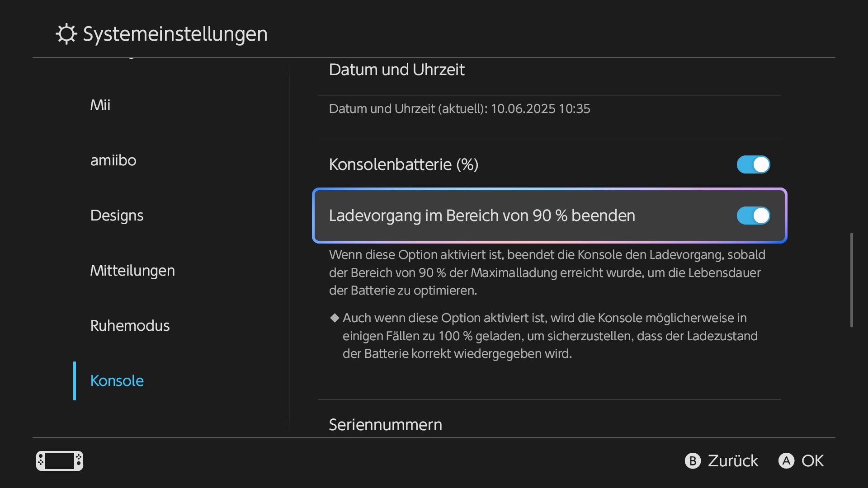Select the Ladevorgang im Bereich von 90 % row
This screenshot has width=868, height=488.
pos(549,216)
